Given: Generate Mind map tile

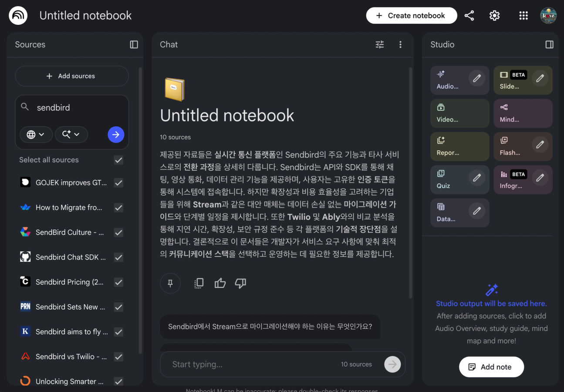Looking at the screenshot, I should [x=523, y=113].
